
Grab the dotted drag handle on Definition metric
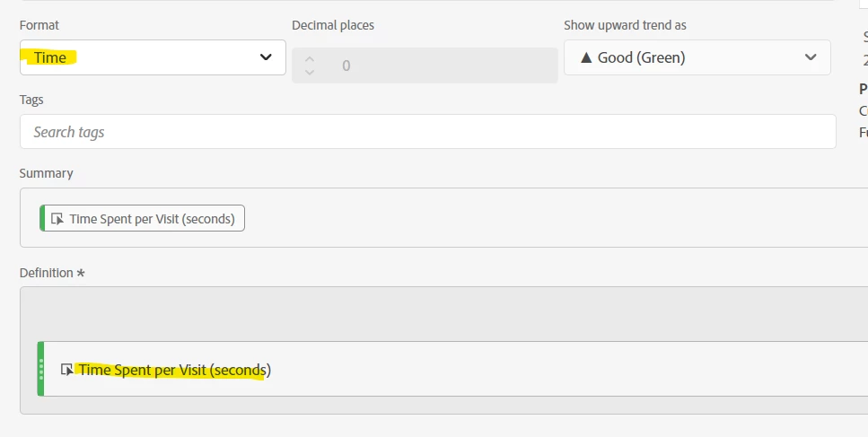click(40, 369)
